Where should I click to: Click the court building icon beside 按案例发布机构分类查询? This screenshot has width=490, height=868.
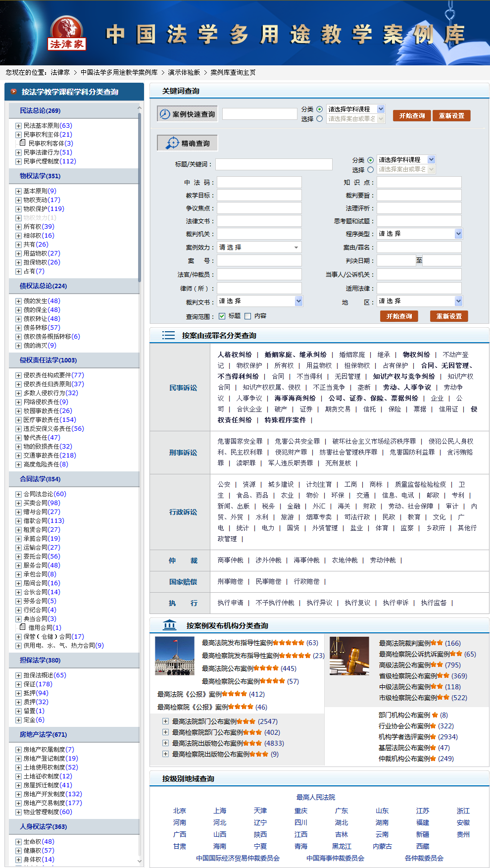169,625
